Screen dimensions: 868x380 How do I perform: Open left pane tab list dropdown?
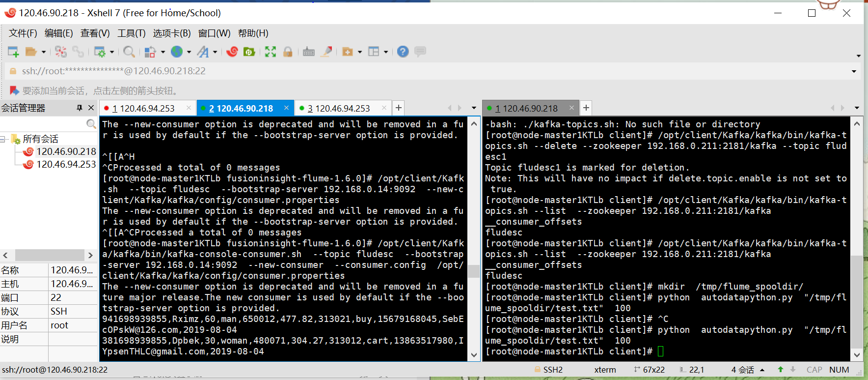pyautogui.click(x=474, y=108)
